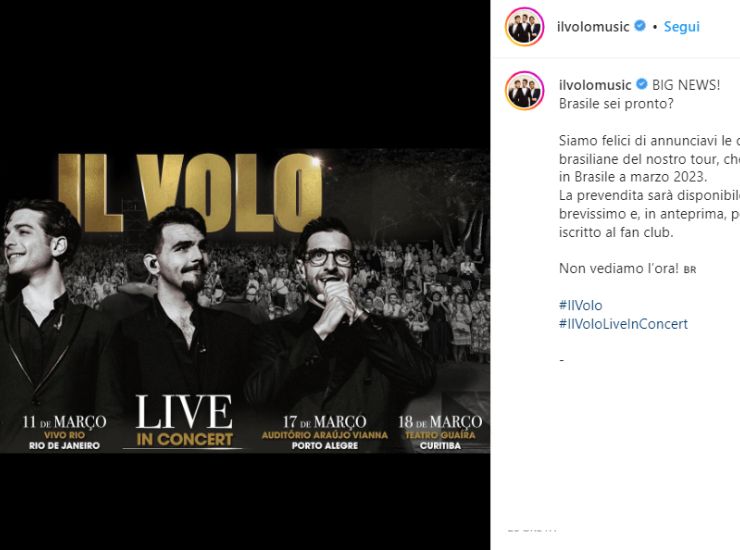This screenshot has width=740, height=550.
Task: Click the 11 de Março Rio de Janeiro date
Action: click(x=65, y=432)
